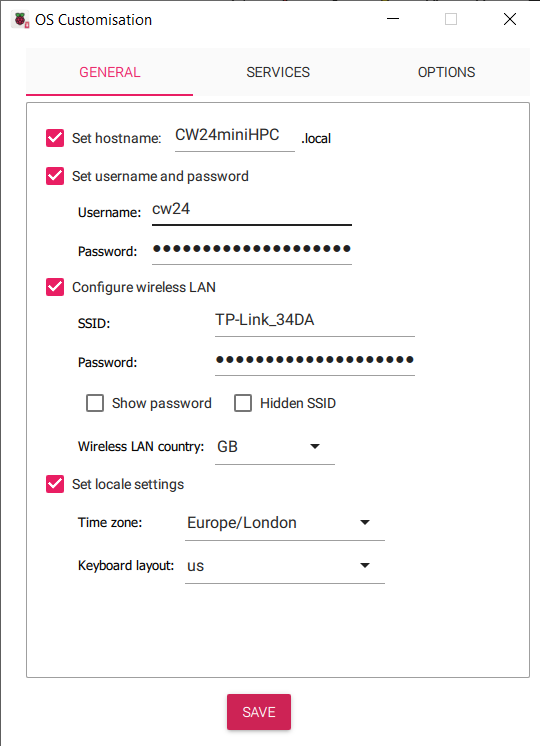Focus the wireless LAN password field
Viewport: 540px width, 746px height.
coord(315,360)
